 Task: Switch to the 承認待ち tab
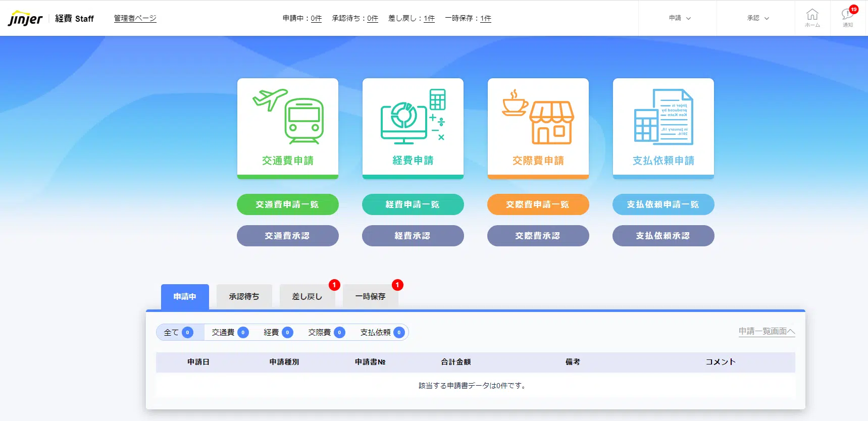click(x=244, y=296)
